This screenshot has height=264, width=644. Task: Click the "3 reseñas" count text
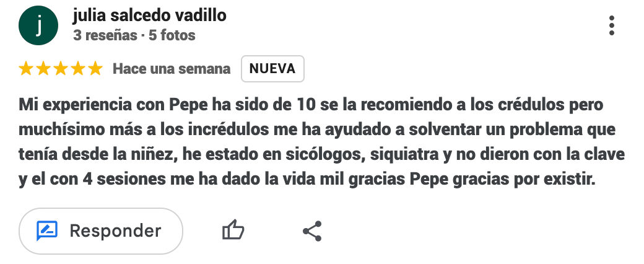coord(105,35)
